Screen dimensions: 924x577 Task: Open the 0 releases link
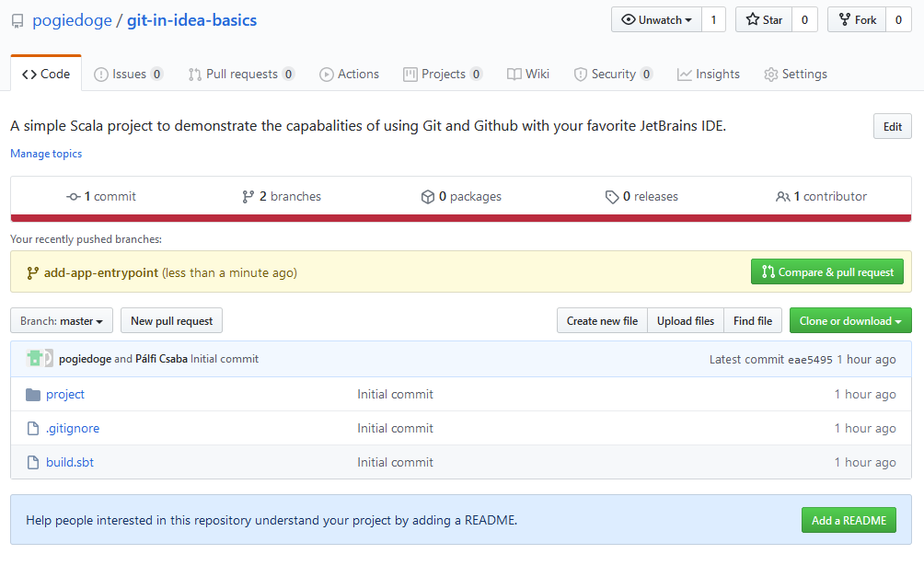[x=641, y=196]
